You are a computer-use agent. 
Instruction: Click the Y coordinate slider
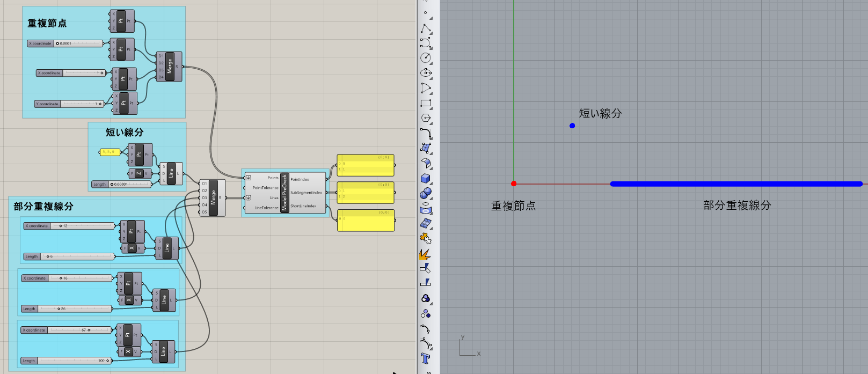click(82, 104)
